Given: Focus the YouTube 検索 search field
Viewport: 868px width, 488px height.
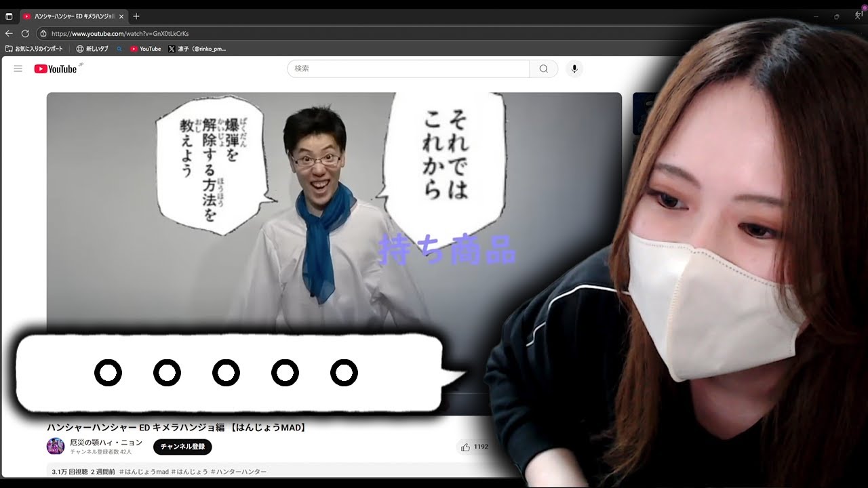Looking at the screenshot, I should (408, 68).
